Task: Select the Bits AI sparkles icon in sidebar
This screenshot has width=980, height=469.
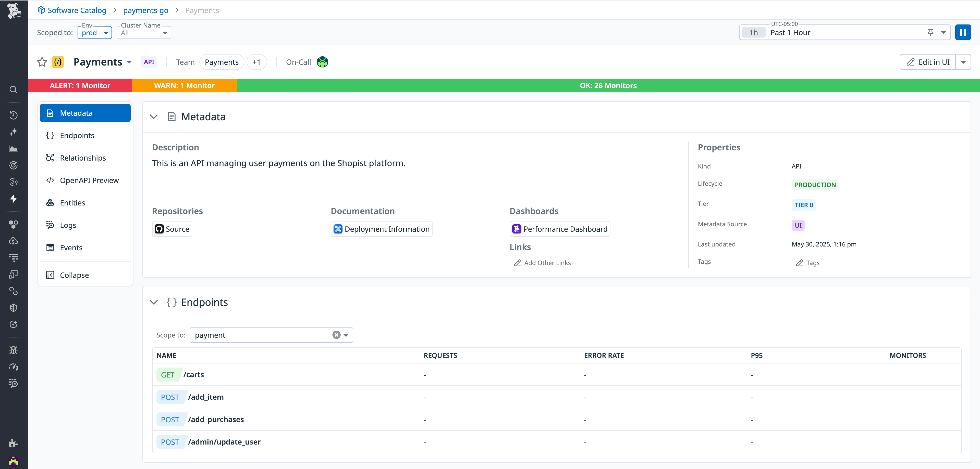Action: pyautogui.click(x=13, y=132)
